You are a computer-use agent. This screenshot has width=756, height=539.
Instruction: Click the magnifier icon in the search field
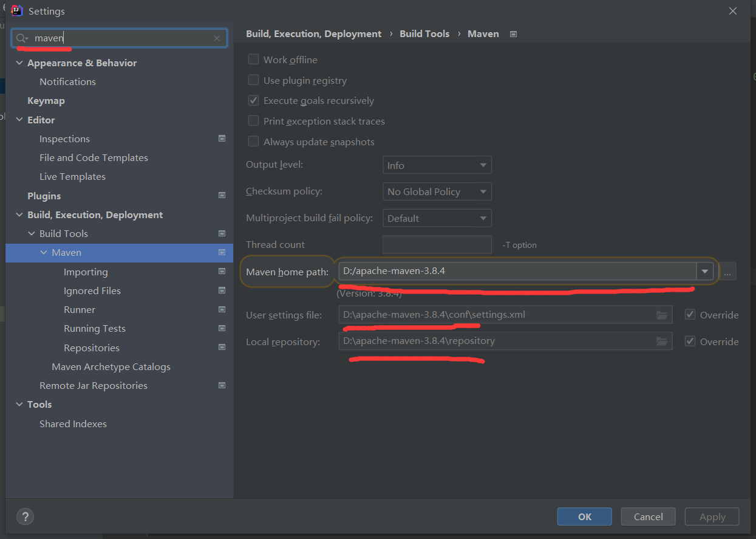[x=20, y=38]
